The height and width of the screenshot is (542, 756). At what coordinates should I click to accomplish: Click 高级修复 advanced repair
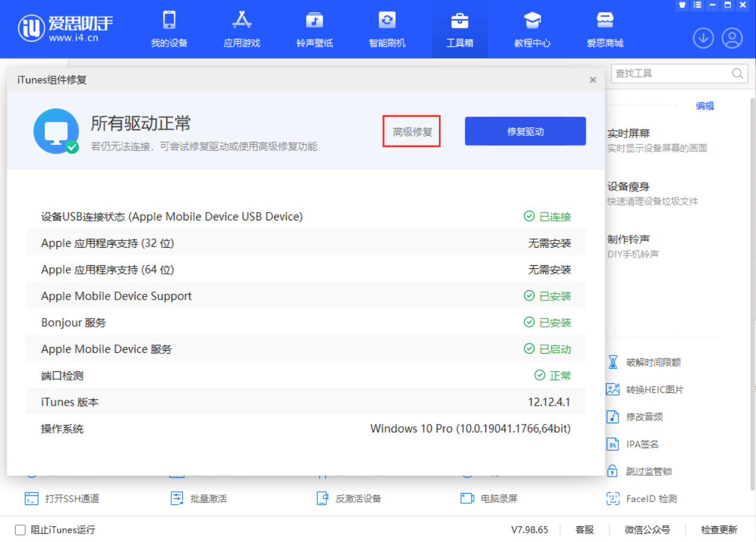[x=412, y=131]
